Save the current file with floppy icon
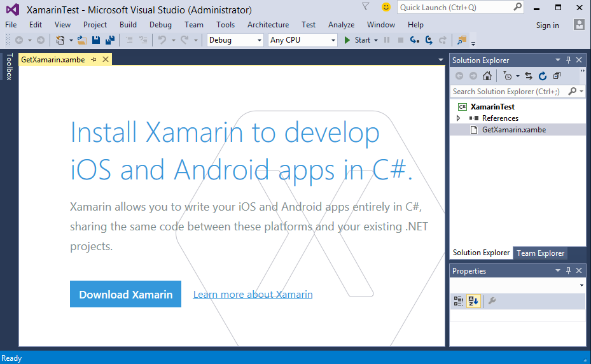The image size is (591, 364). pyautogui.click(x=96, y=40)
